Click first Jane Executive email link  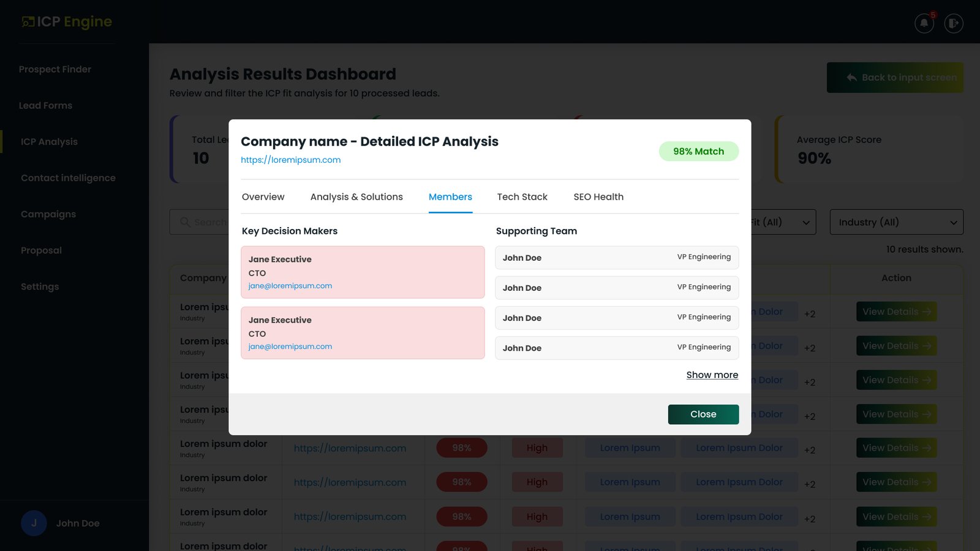290,286
